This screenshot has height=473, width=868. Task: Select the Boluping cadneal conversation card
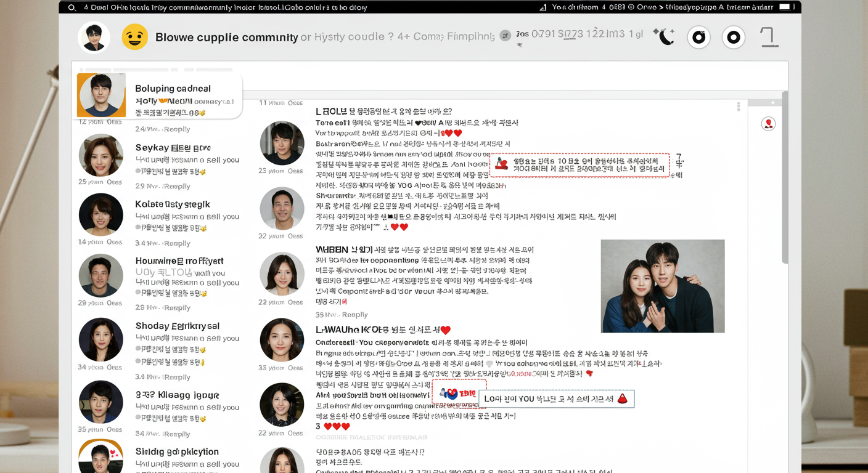pyautogui.click(x=159, y=95)
